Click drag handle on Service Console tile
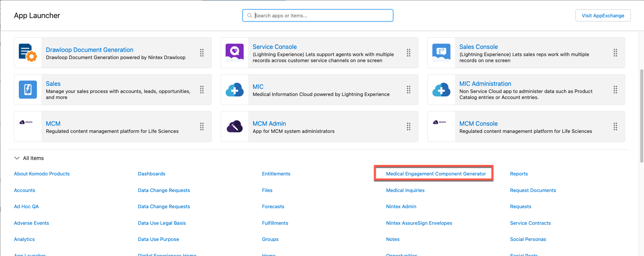644x256 pixels. [x=409, y=53]
